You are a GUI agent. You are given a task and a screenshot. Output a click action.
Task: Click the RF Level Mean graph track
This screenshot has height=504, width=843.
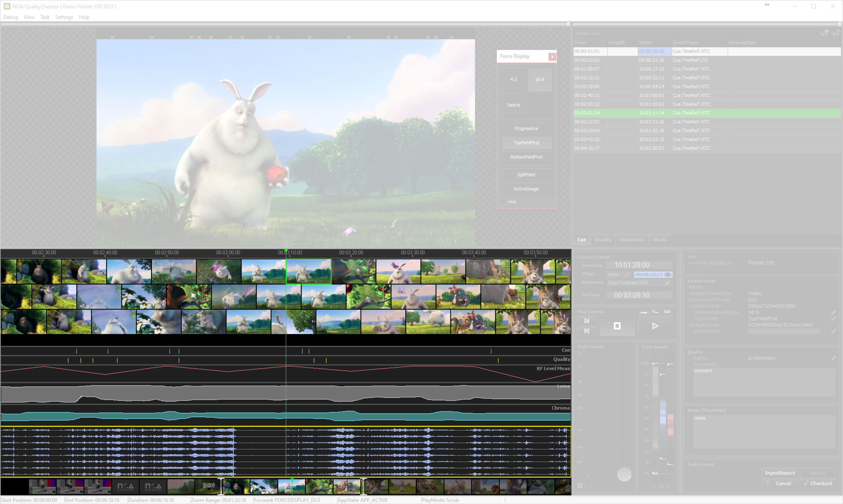coord(286,374)
